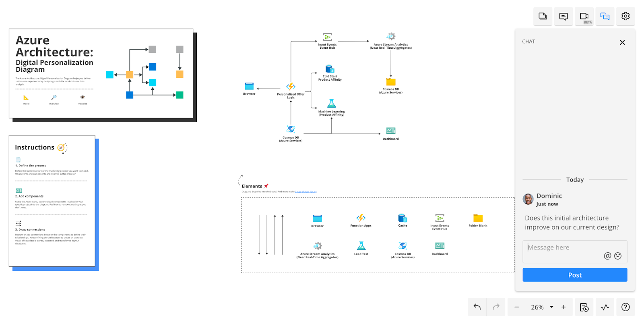Screen dimensions: 644x324
Task: Click the @ mention icon in chat
Action: (x=607, y=255)
